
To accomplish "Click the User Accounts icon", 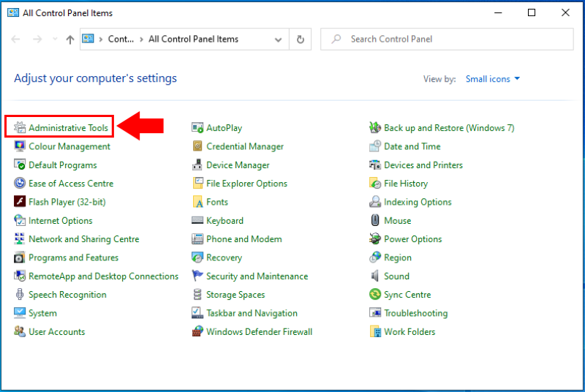I will 20,331.
